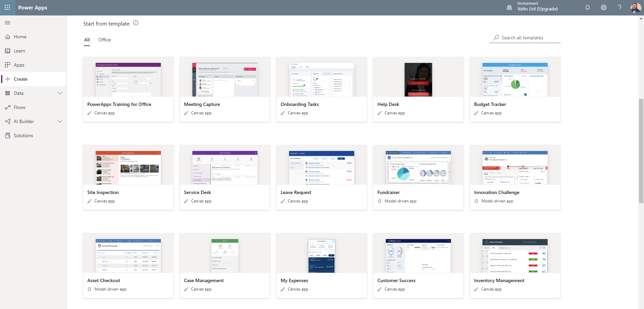The height and width of the screenshot is (309, 644).
Task: Expand the AI Builder chevron
Action: click(60, 121)
